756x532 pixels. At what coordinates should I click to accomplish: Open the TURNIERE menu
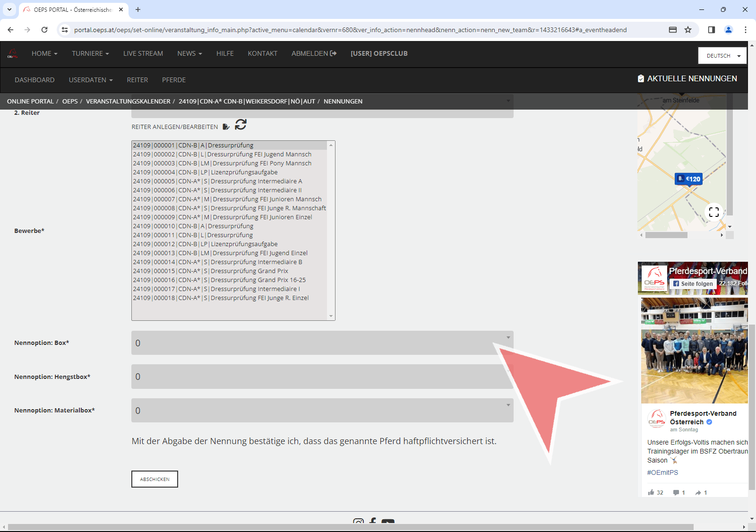coord(90,53)
